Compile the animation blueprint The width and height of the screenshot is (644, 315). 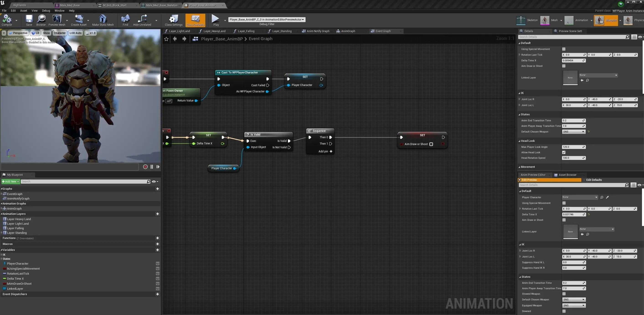7,20
